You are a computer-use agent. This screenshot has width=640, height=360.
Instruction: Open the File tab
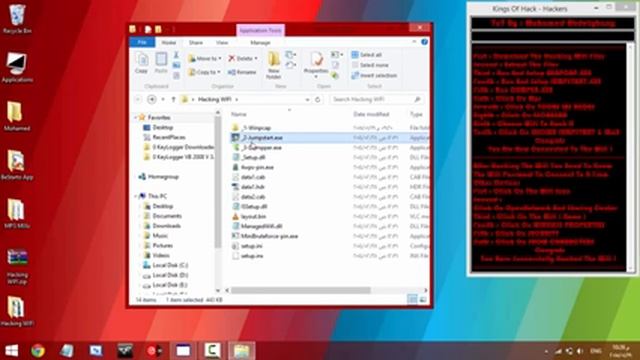pos(142,42)
